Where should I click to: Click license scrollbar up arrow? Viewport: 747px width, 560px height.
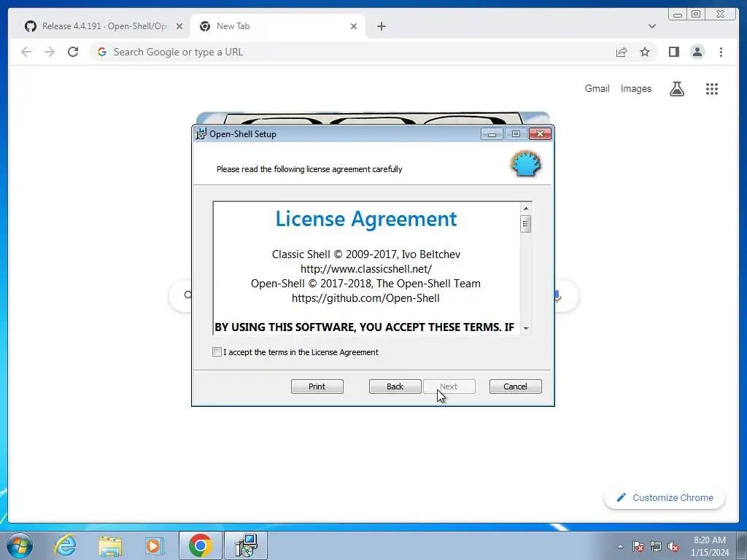526,208
